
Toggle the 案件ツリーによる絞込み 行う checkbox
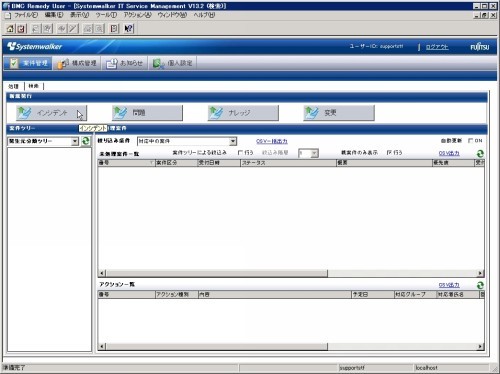240,152
